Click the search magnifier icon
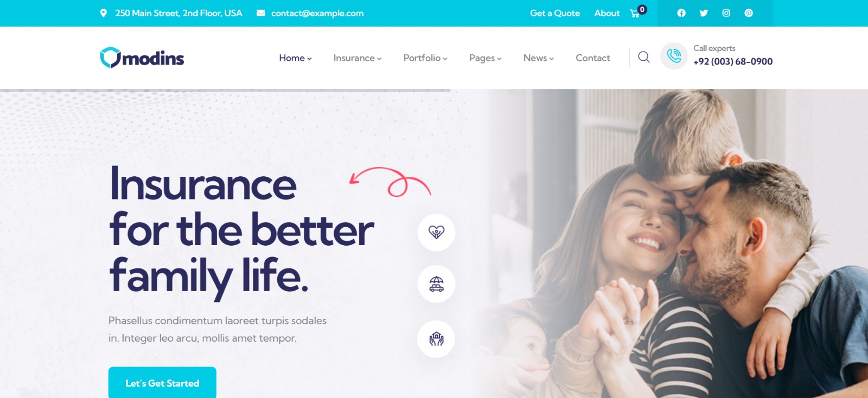This screenshot has width=868, height=398. 644,57
